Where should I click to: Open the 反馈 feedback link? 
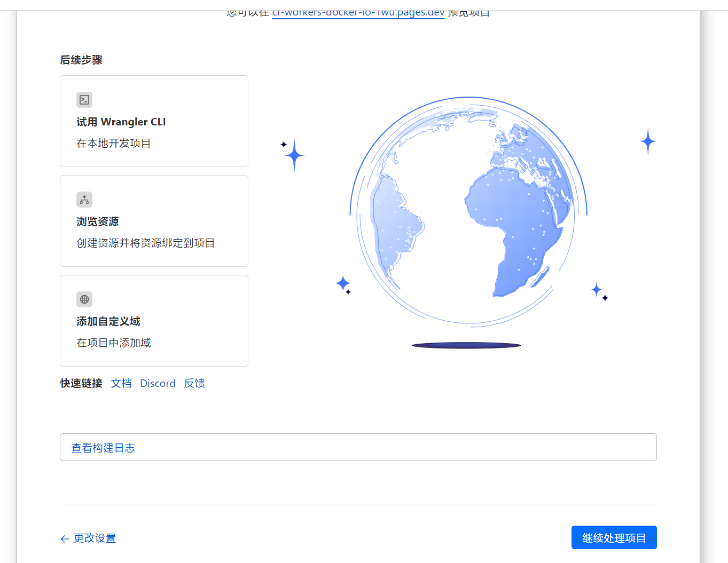(x=194, y=384)
